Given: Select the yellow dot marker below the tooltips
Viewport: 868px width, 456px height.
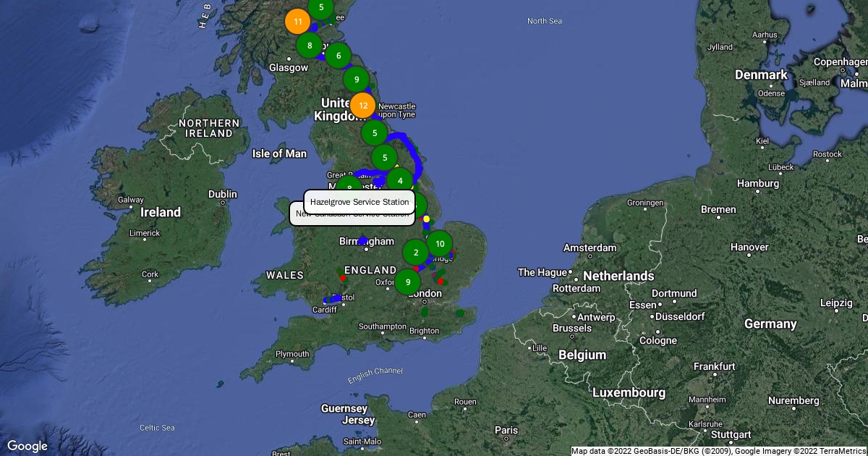Looking at the screenshot, I should 426,219.
